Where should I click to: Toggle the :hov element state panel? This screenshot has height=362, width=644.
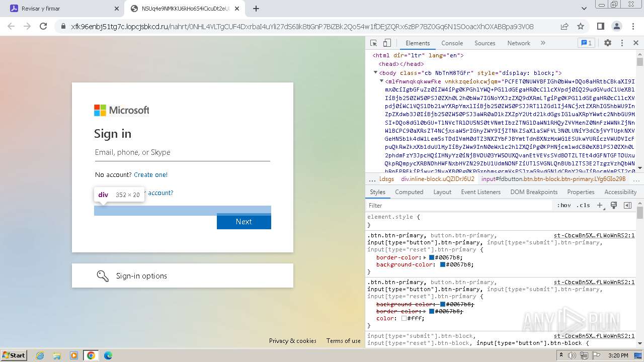(564, 206)
